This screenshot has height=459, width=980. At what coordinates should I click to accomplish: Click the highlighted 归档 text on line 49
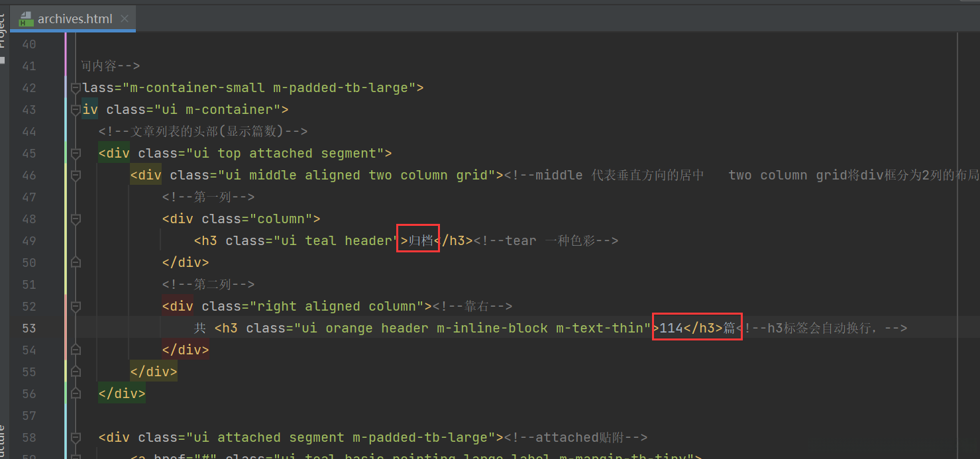(421, 240)
